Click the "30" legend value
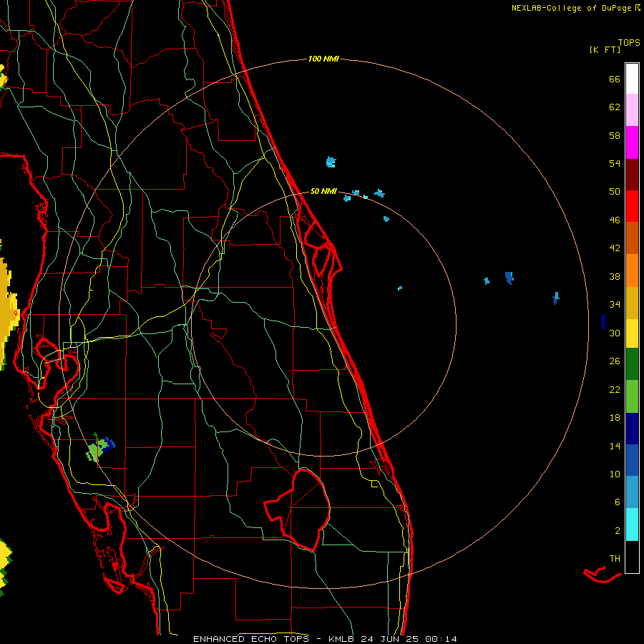644x644 pixels. (615, 333)
